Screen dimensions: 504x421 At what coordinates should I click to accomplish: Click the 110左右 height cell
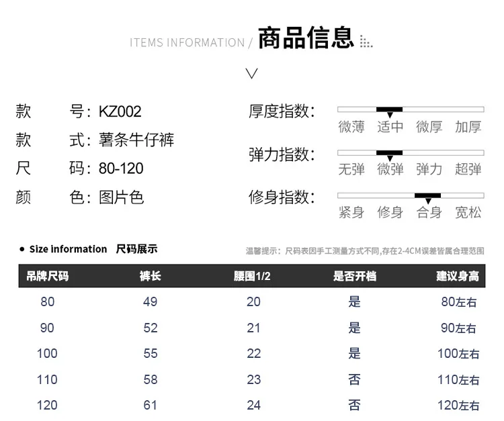(x=459, y=379)
